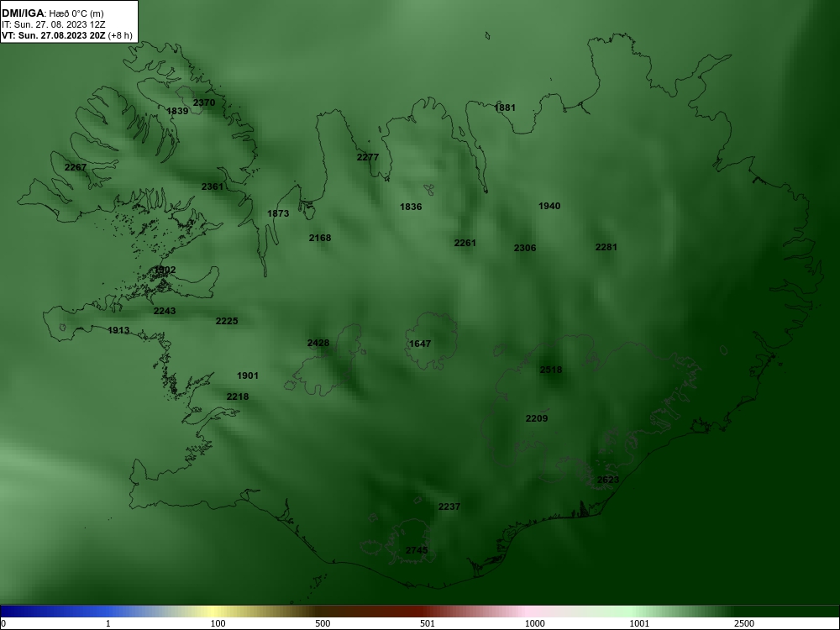Image resolution: width=840 pixels, height=630 pixels.
Task: Select map value 2361
Action: tap(213, 186)
